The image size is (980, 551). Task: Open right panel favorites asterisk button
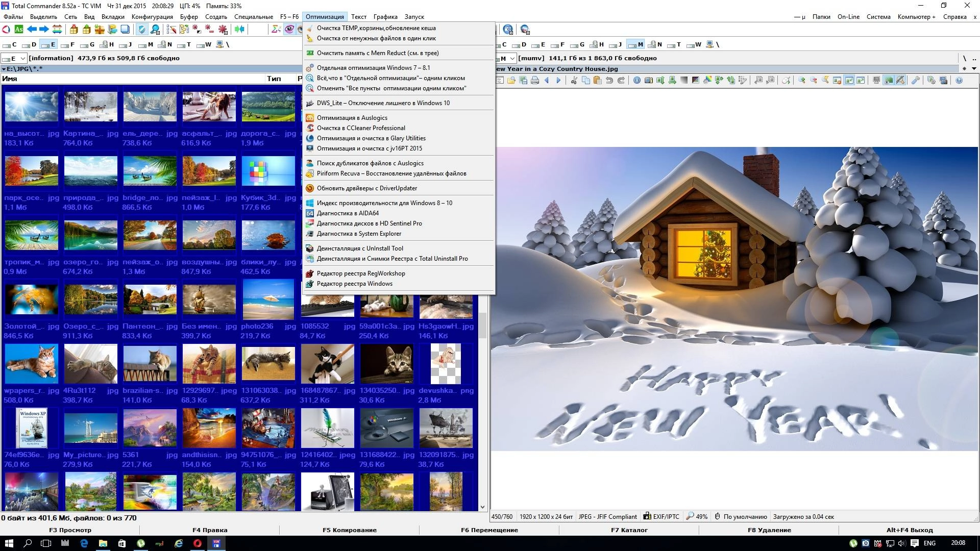[x=964, y=69]
